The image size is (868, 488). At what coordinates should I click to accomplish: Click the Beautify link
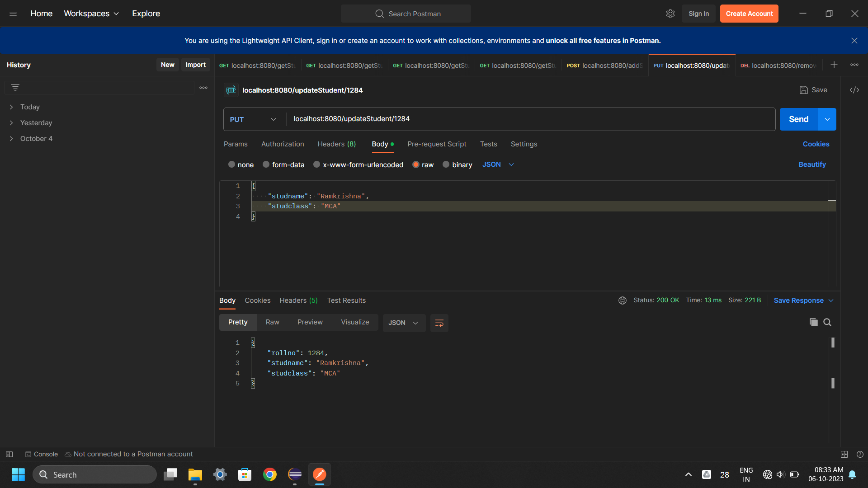(x=812, y=164)
